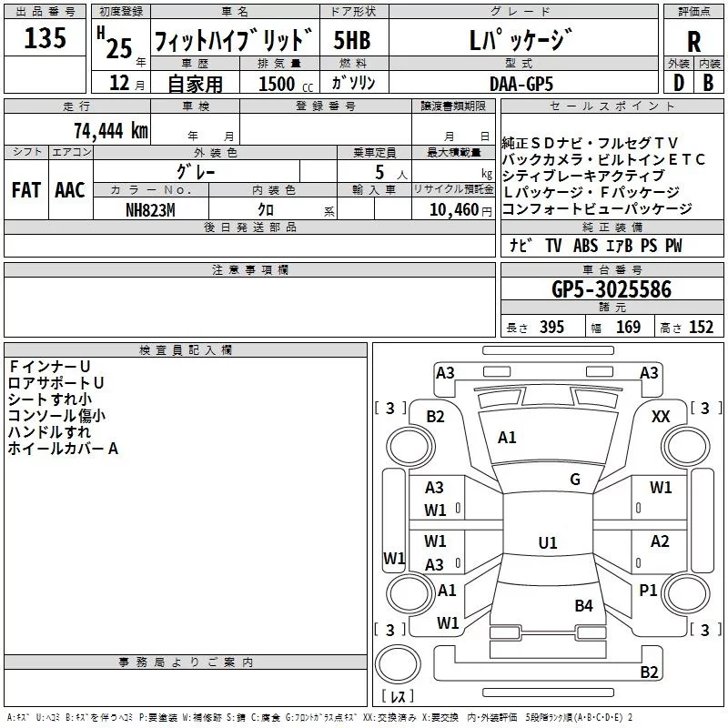The width and height of the screenshot is (728, 728).
Task: Click the B4 damage mark on diagram
Action: (583, 605)
